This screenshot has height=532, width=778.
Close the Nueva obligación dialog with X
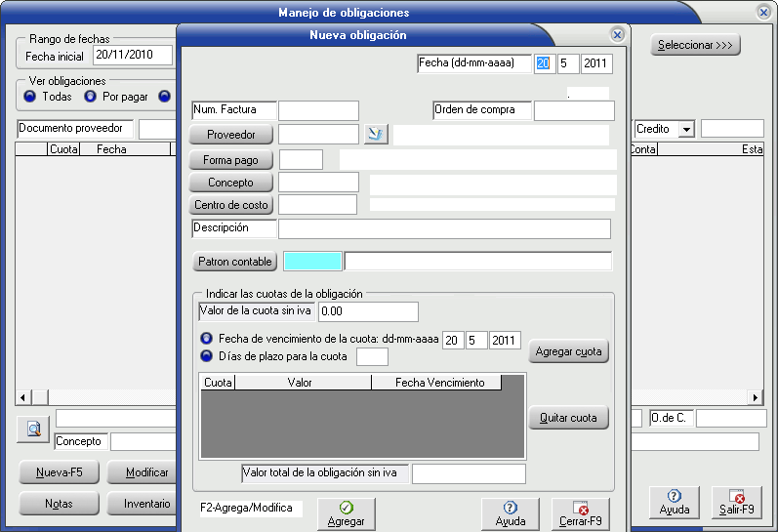coord(617,34)
